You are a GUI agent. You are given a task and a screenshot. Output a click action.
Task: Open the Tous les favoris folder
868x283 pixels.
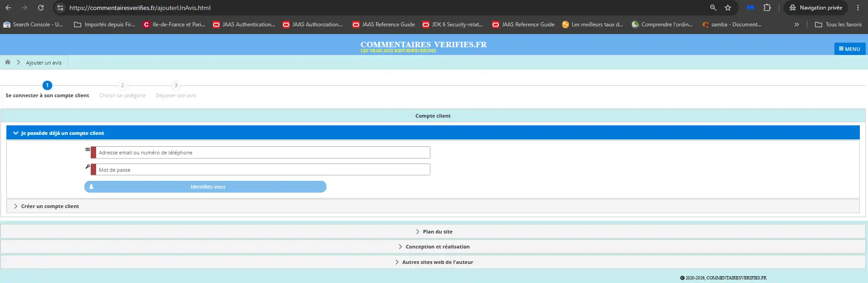(x=839, y=25)
